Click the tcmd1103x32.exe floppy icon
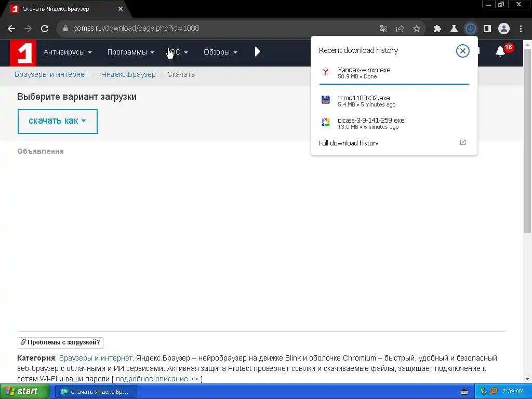532x399 pixels. [x=326, y=100]
